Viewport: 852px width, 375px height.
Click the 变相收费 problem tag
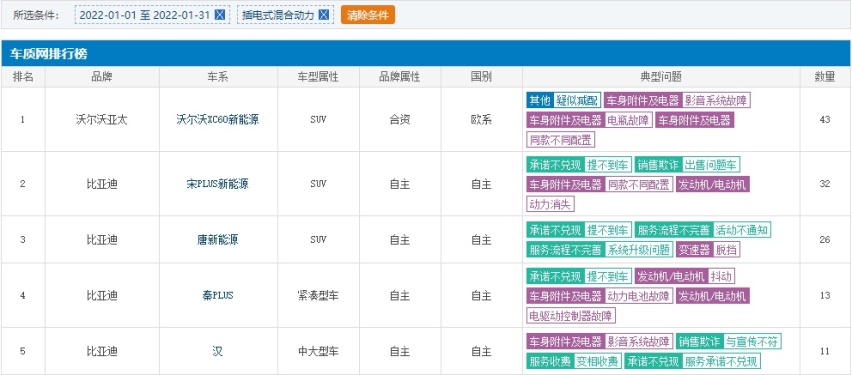pyautogui.click(x=598, y=362)
